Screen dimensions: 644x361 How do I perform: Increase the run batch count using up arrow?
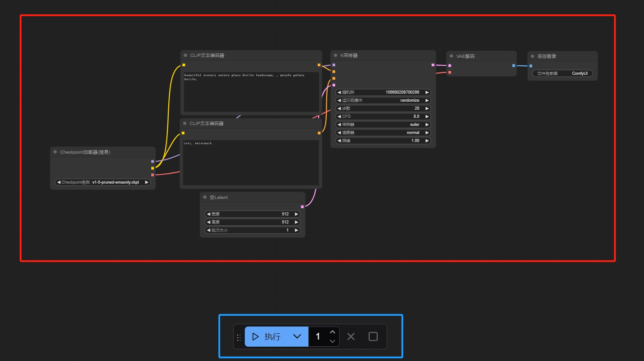pos(332,332)
